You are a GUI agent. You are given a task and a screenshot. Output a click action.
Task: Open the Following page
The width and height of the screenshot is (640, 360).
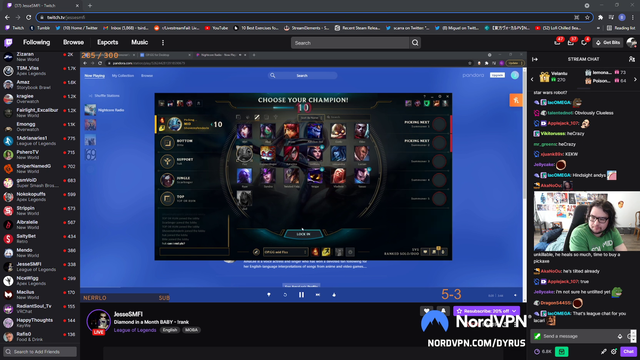36,42
